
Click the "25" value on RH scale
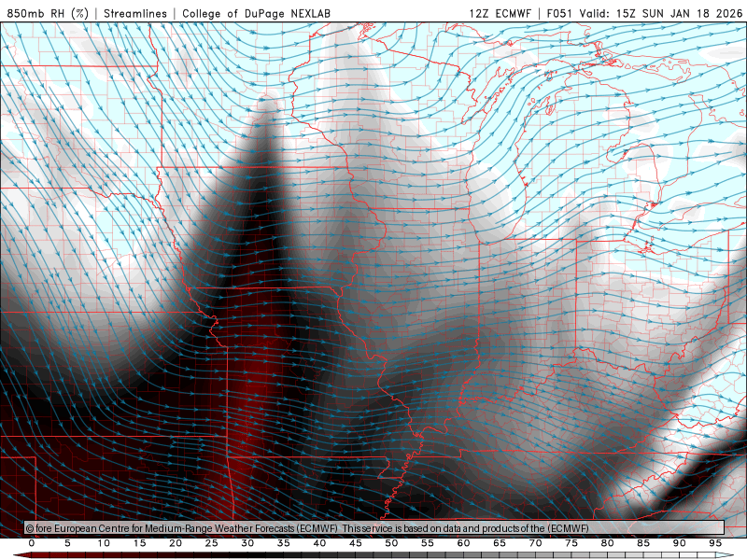pyautogui.click(x=212, y=543)
